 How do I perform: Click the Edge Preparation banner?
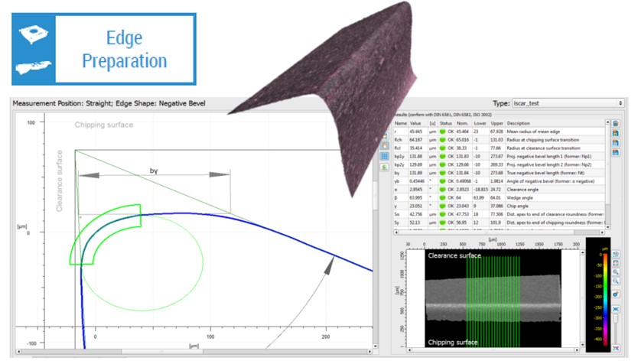coord(104,49)
